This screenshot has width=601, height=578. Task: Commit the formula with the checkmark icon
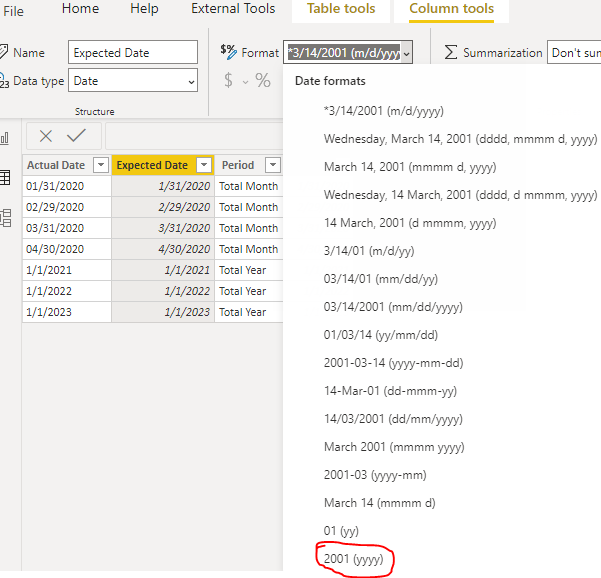click(76, 135)
